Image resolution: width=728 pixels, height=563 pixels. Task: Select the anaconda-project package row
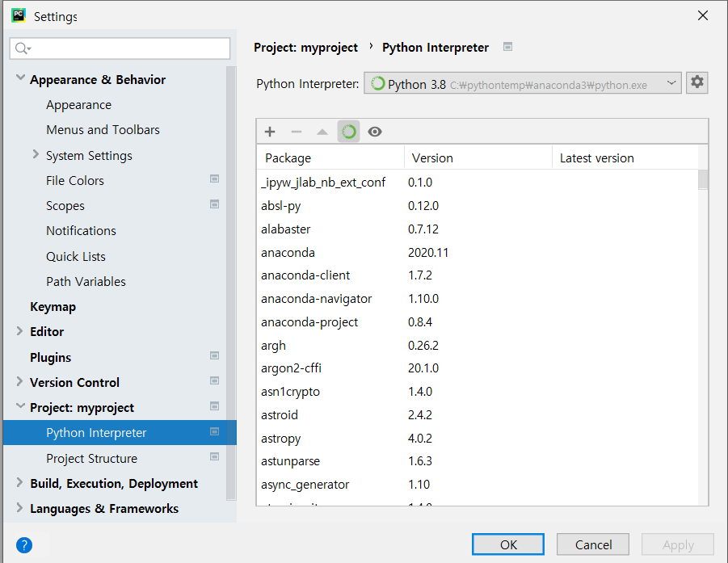478,321
